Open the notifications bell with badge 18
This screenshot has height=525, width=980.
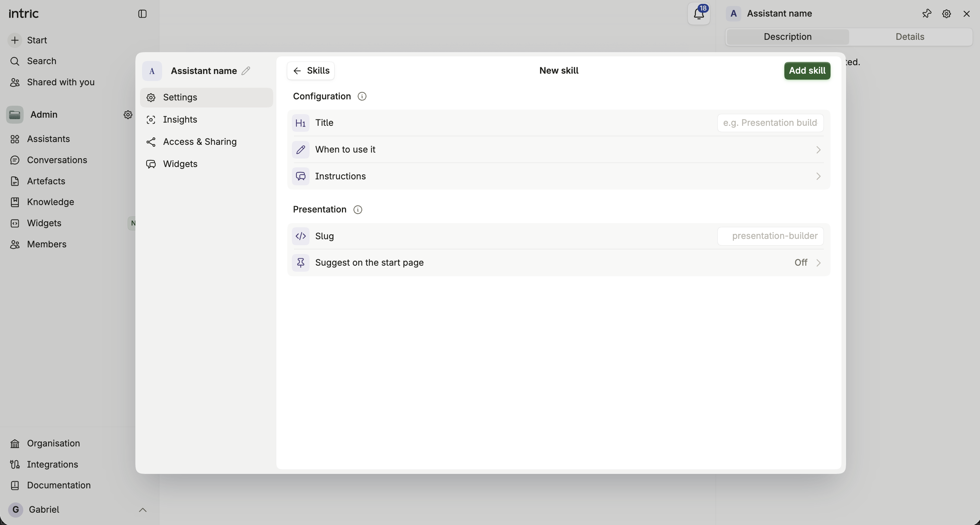(698, 14)
